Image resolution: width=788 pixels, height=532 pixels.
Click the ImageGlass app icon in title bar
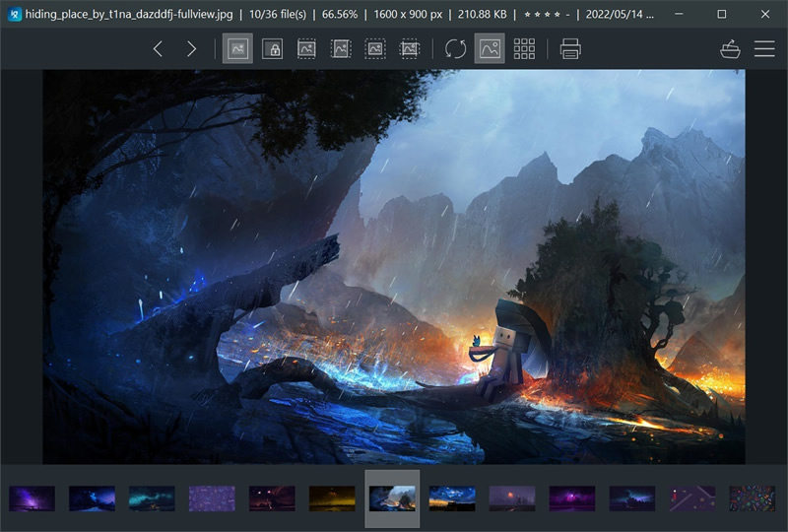pyautogui.click(x=15, y=14)
